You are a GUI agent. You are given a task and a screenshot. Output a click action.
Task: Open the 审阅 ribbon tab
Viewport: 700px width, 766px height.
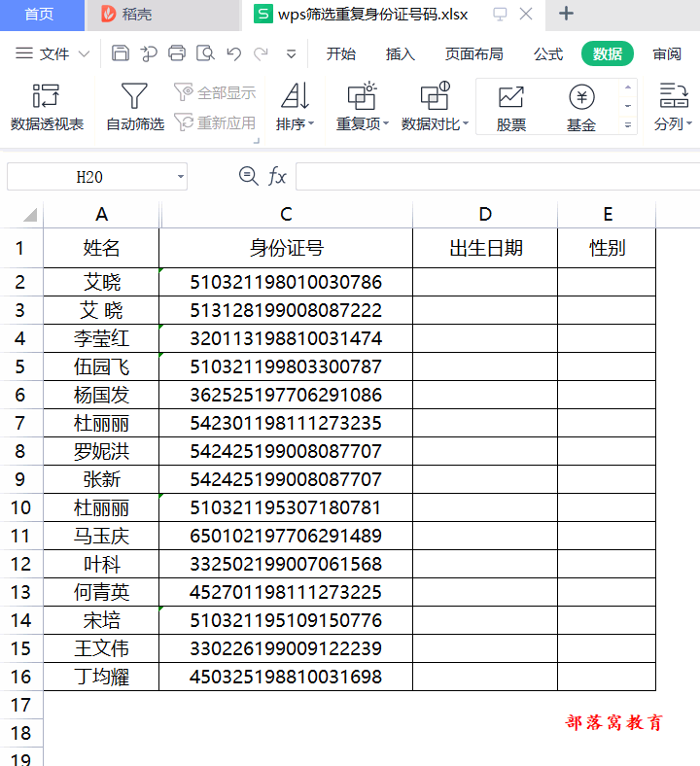click(x=667, y=53)
